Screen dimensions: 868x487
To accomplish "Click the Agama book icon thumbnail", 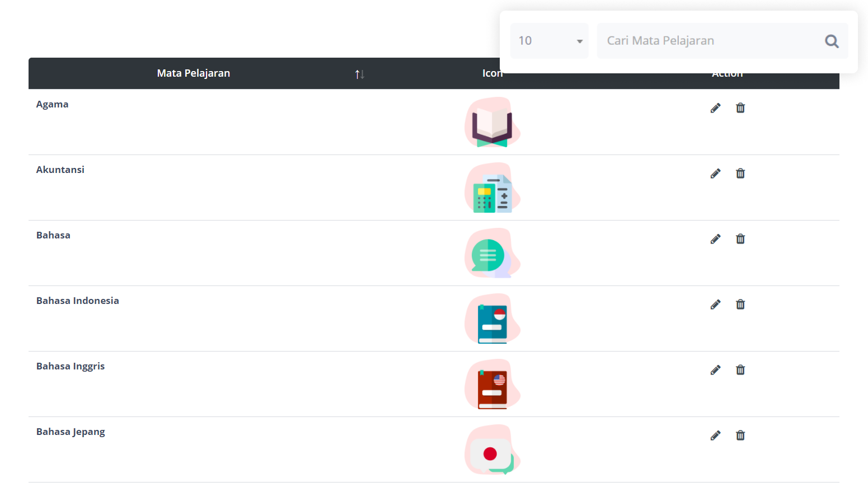I will (492, 122).
